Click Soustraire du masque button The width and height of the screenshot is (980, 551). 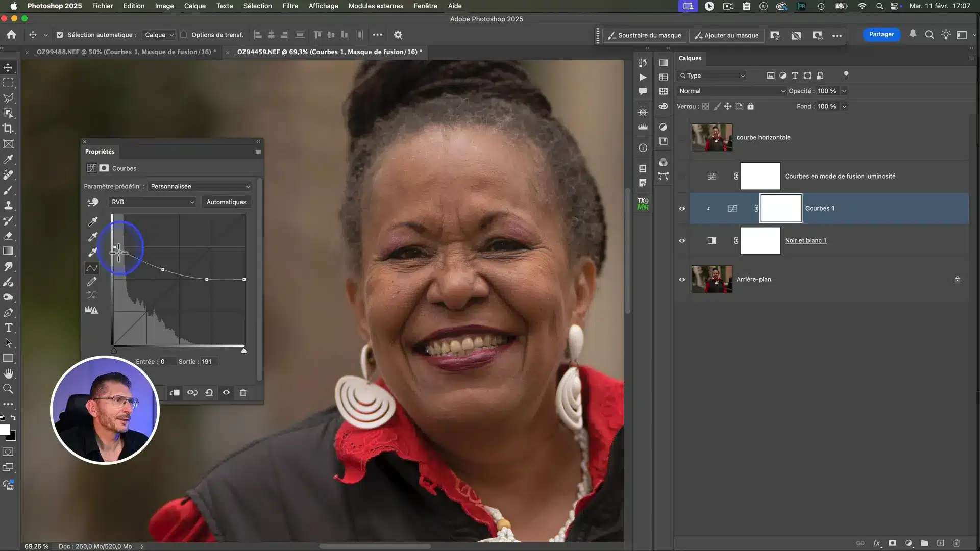point(645,35)
